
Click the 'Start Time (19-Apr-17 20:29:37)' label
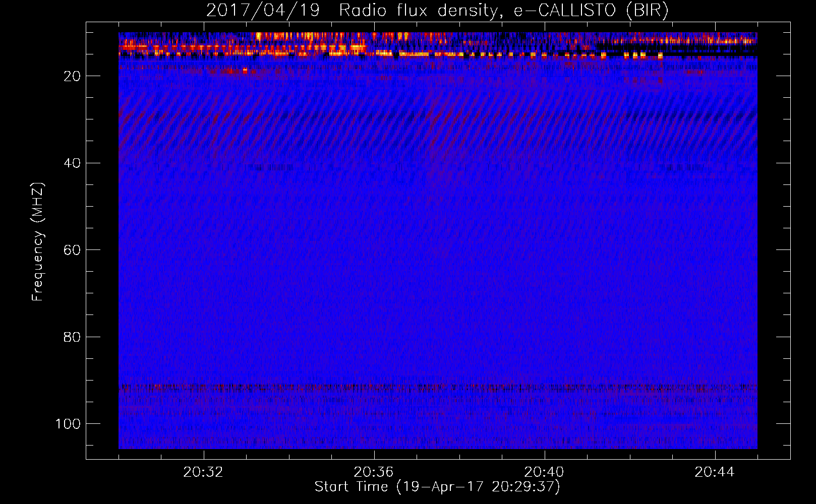[437, 487]
